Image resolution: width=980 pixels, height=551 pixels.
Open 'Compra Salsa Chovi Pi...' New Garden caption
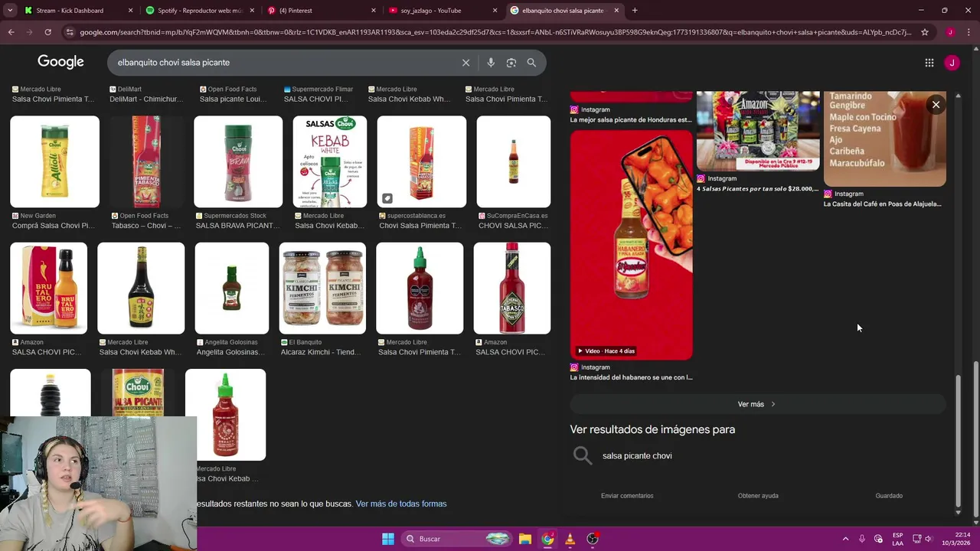click(x=54, y=226)
